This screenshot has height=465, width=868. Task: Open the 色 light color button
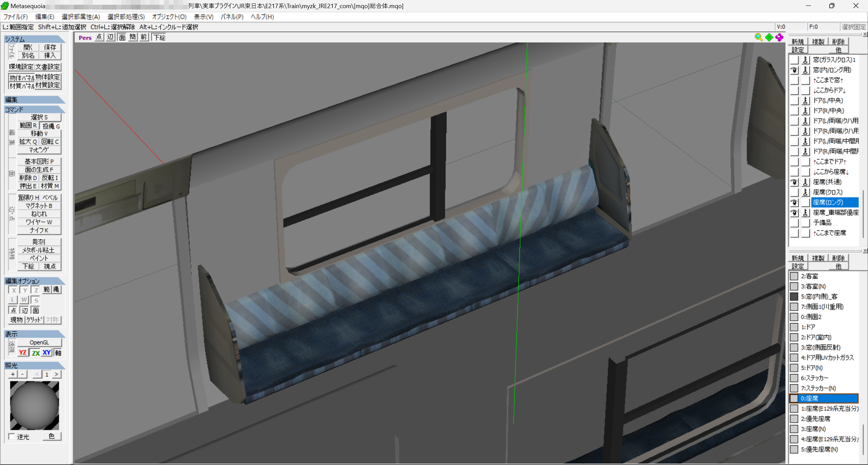(x=52, y=436)
